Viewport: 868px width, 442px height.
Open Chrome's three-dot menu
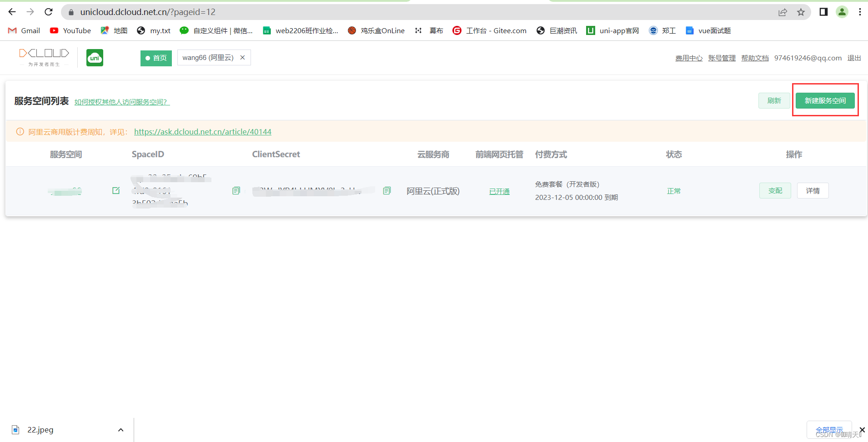(860, 12)
